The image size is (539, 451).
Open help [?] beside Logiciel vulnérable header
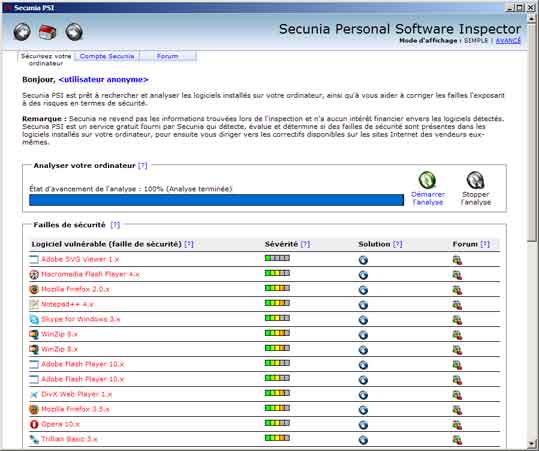(x=189, y=244)
